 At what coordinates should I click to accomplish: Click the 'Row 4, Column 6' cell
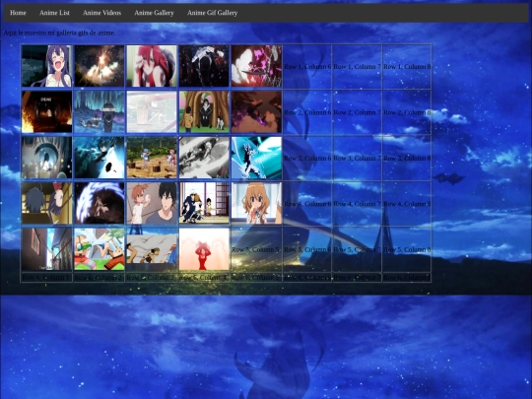[x=307, y=204]
